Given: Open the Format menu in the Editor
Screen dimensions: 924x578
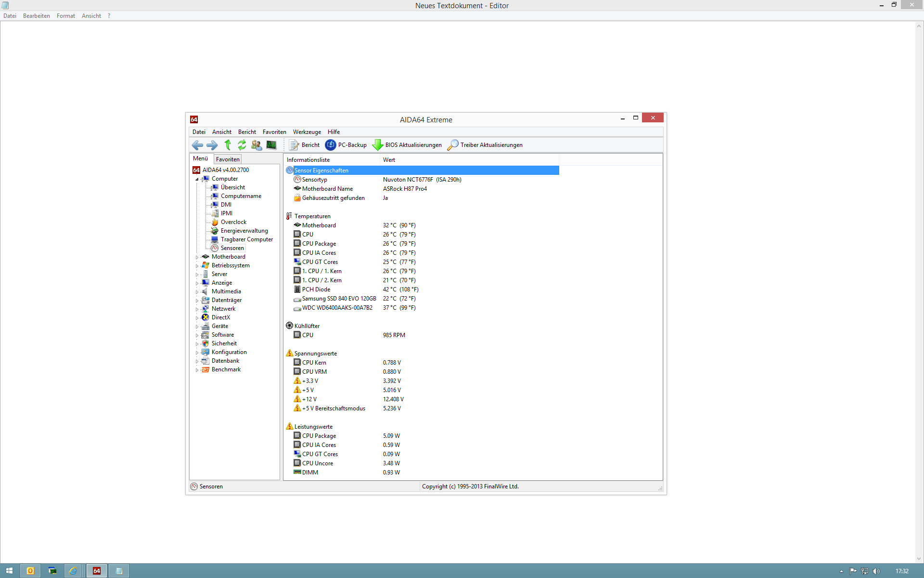Looking at the screenshot, I should (x=65, y=16).
